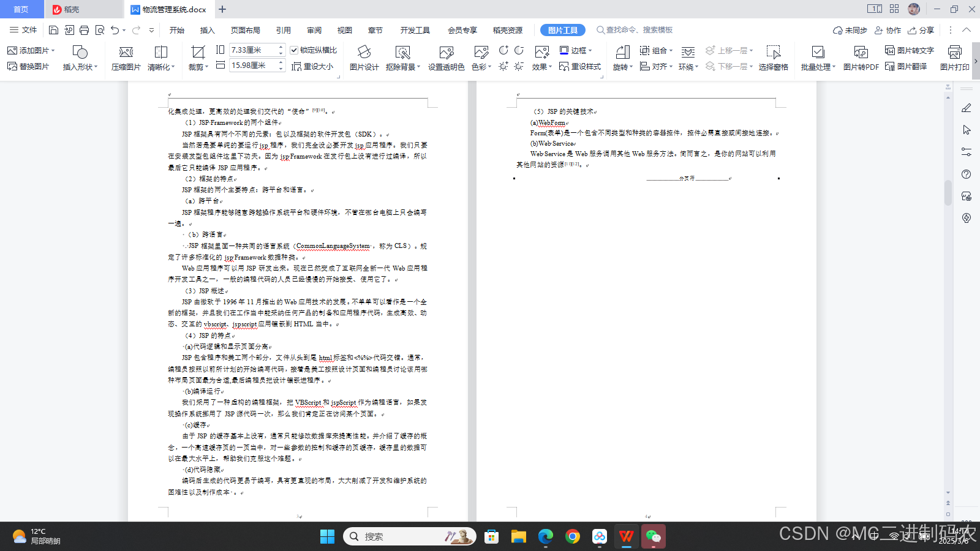
Task: Open Selection Pane (选择窗格)
Action: [x=773, y=58]
